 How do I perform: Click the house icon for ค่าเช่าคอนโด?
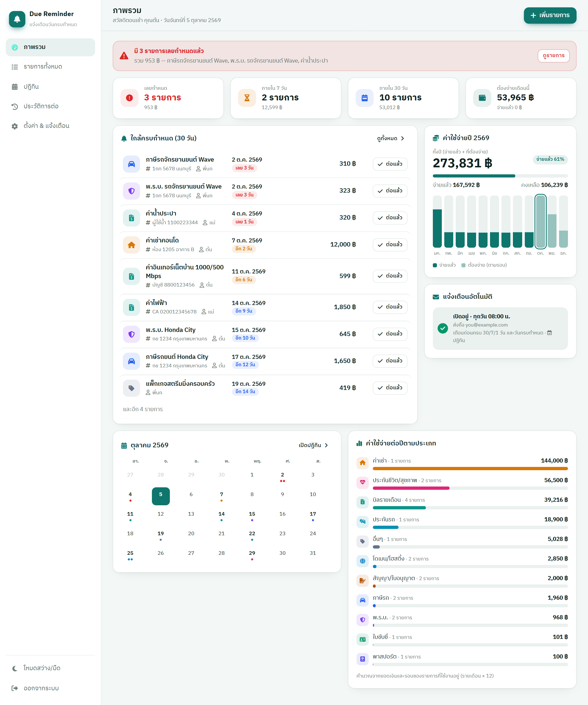[x=131, y=245]
